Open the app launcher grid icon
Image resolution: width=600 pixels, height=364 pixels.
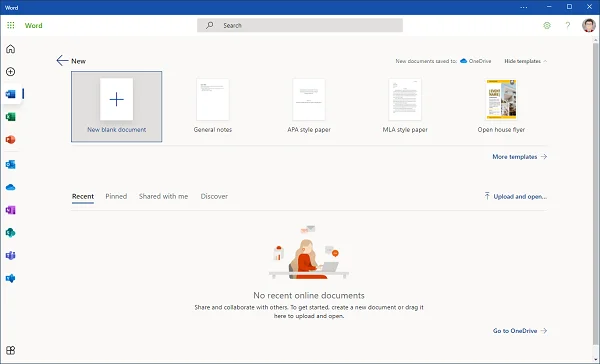click(x=11, y=25)
